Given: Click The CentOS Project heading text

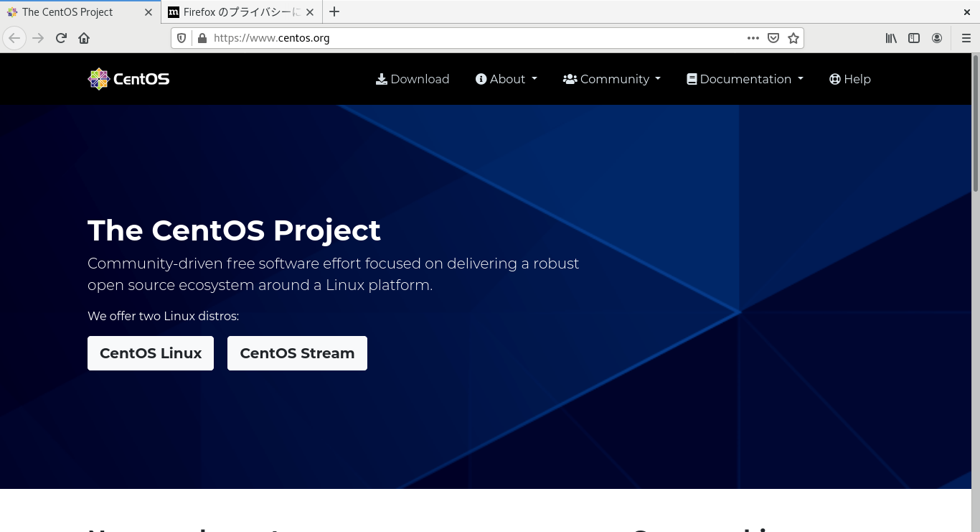Looking at the screenshot, I should (x=234, y=230).
